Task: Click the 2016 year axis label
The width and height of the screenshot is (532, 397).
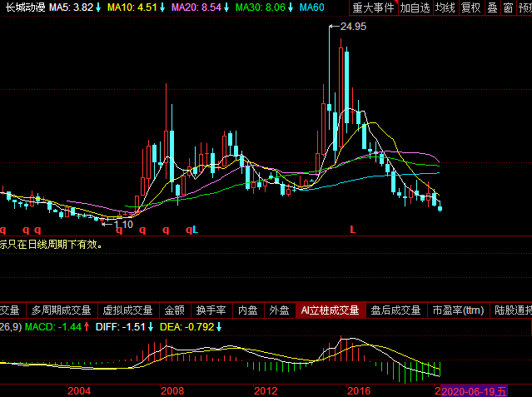Action: pyautogui.click(x=359, y=391)
